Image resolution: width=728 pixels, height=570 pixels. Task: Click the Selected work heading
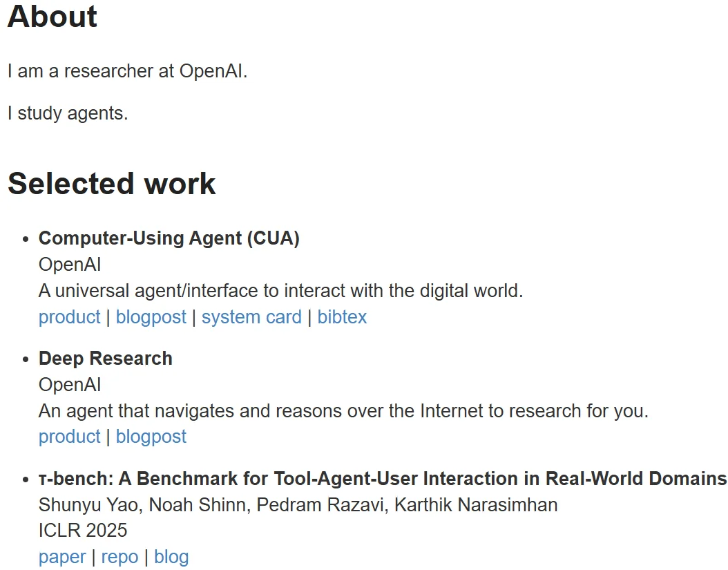click(112, 184)
